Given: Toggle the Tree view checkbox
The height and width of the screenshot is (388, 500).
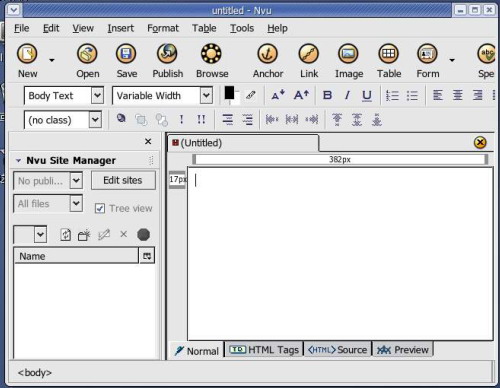Looking at the screenshot, I should [100, 208].
